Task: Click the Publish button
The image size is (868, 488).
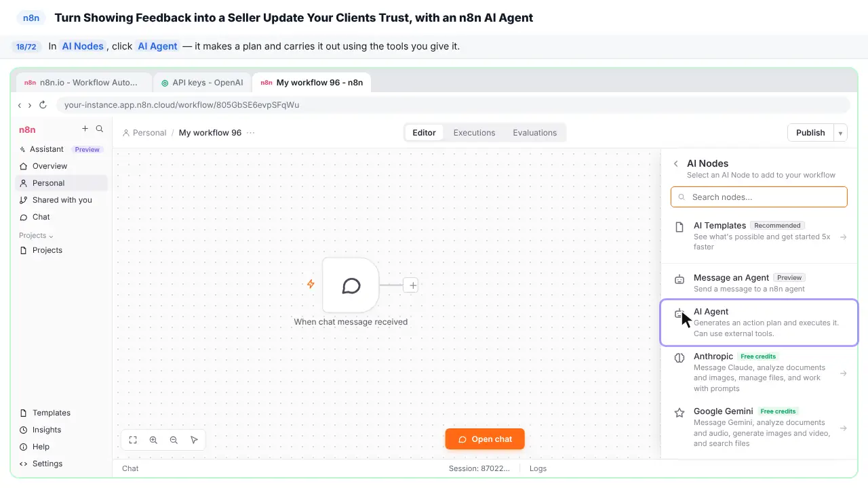Action: click(x=810, y=133)
